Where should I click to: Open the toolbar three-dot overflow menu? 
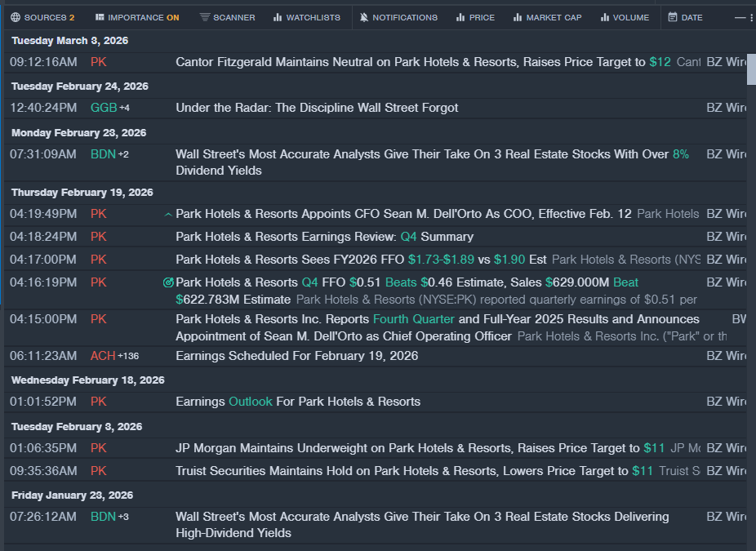[x=752, y=17]
